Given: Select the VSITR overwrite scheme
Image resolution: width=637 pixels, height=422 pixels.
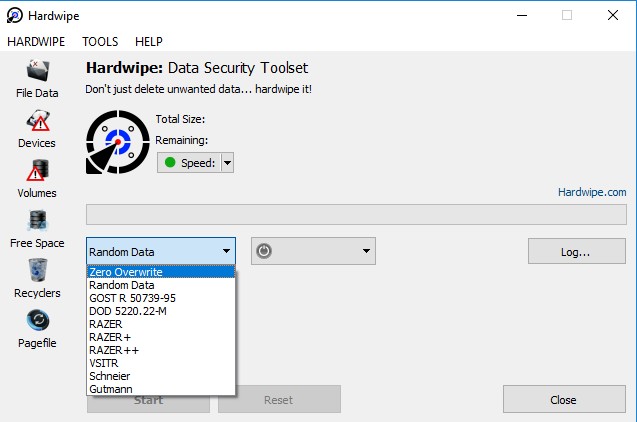Looking at the screenshot, I should tap(161, 363).
